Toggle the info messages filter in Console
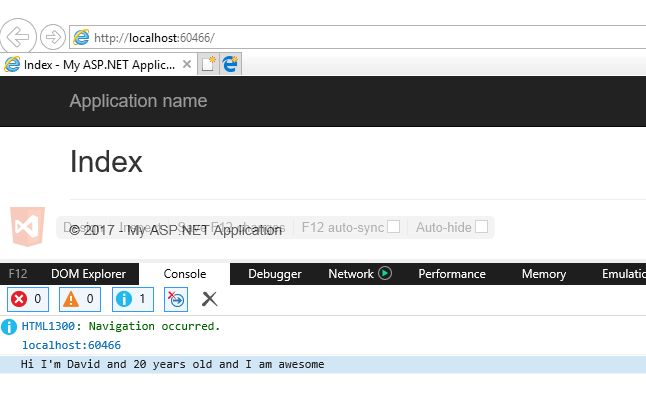This screenshot has height=402, width=646. (132, 298)
